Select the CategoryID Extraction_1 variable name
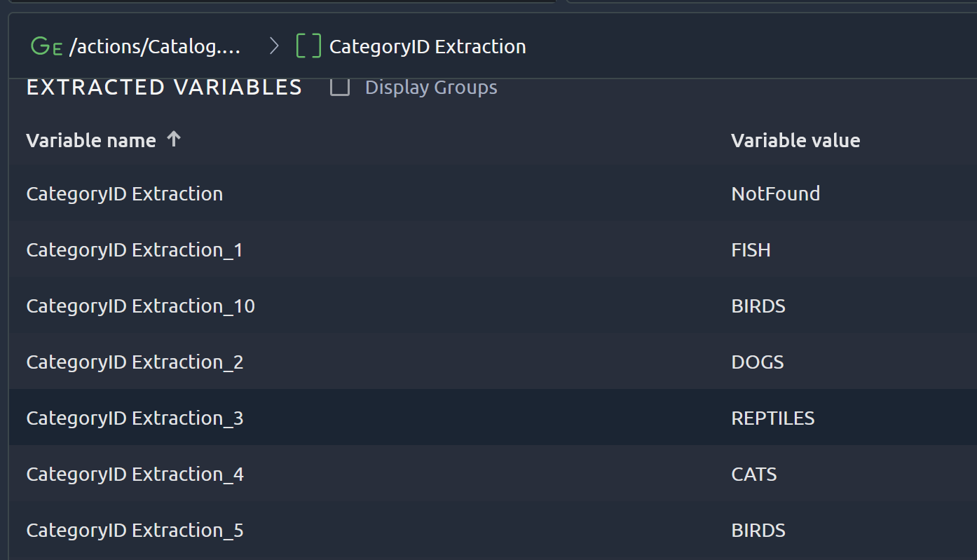977x560 pixels. (x=135, y=250)
